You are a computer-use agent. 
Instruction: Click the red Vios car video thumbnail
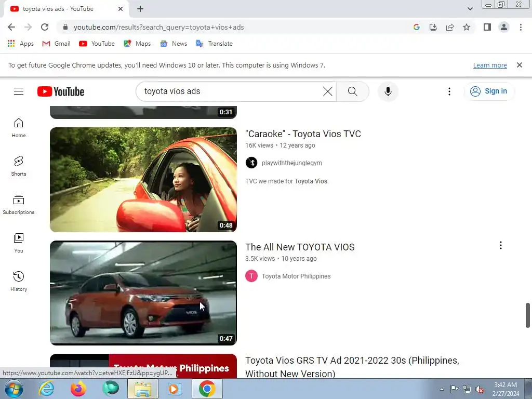[x=143, y=293]
